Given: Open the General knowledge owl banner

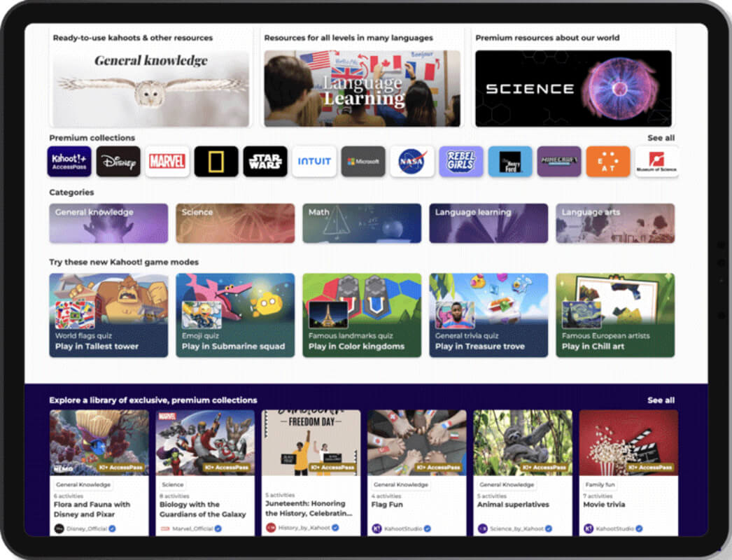Looking at the screenshot, I should [150, 89].
